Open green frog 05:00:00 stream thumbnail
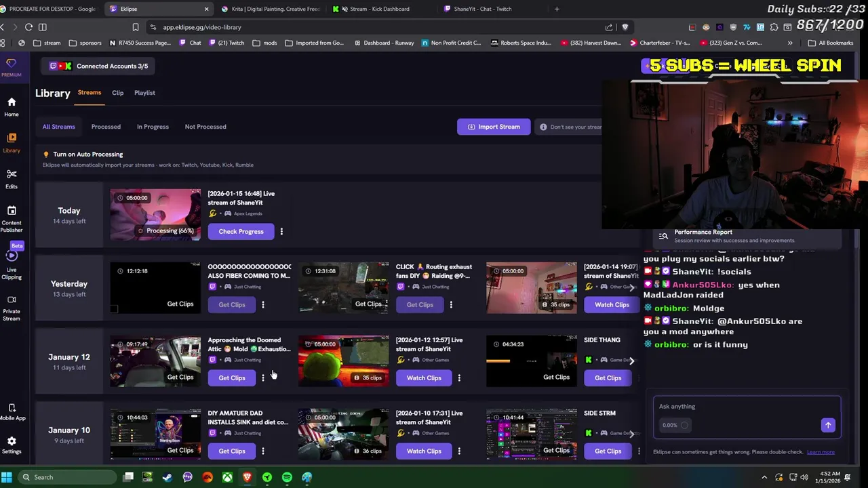This screenshot has width=868, height=488. pyautogui.click(x=344, y=361)
